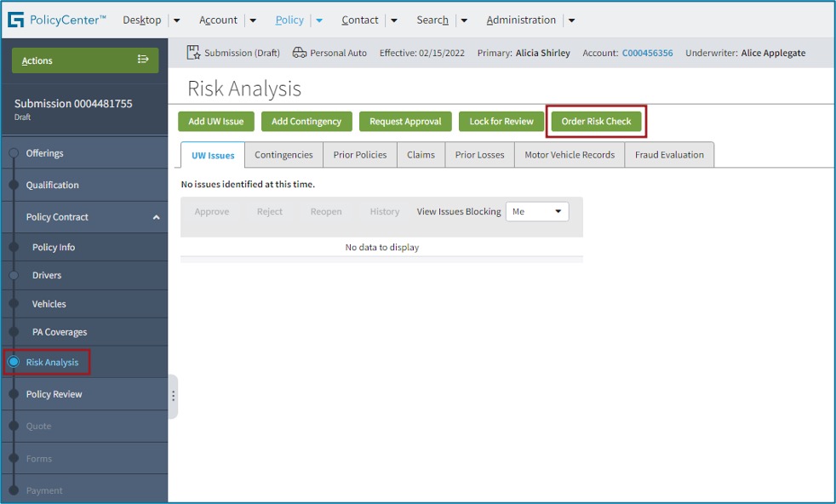
Task: Click the vertical dots handle on the sidebar
Action: pos(173,397)
